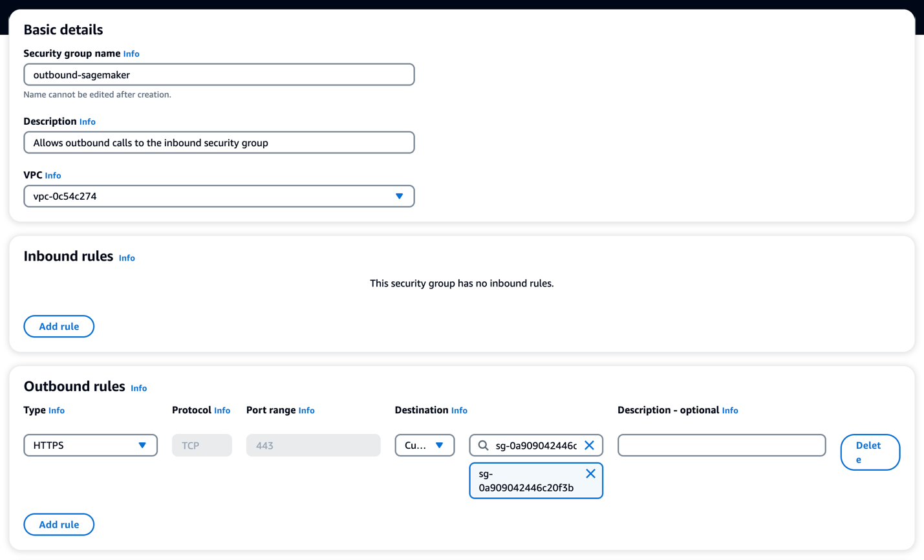Remove the sg-0a909042446c20f3b selected tag
This screenshot has height=560, width=924.
pos(590,473)
